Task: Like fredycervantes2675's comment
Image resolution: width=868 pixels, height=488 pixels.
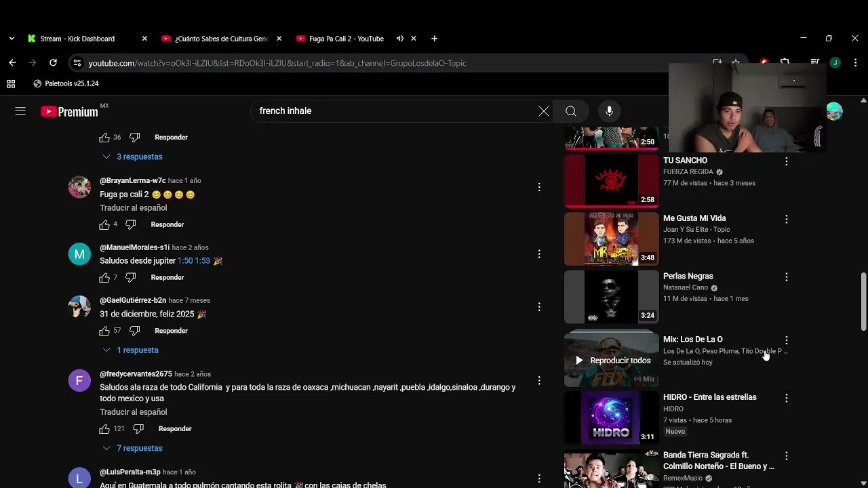Action: (104, 428)
